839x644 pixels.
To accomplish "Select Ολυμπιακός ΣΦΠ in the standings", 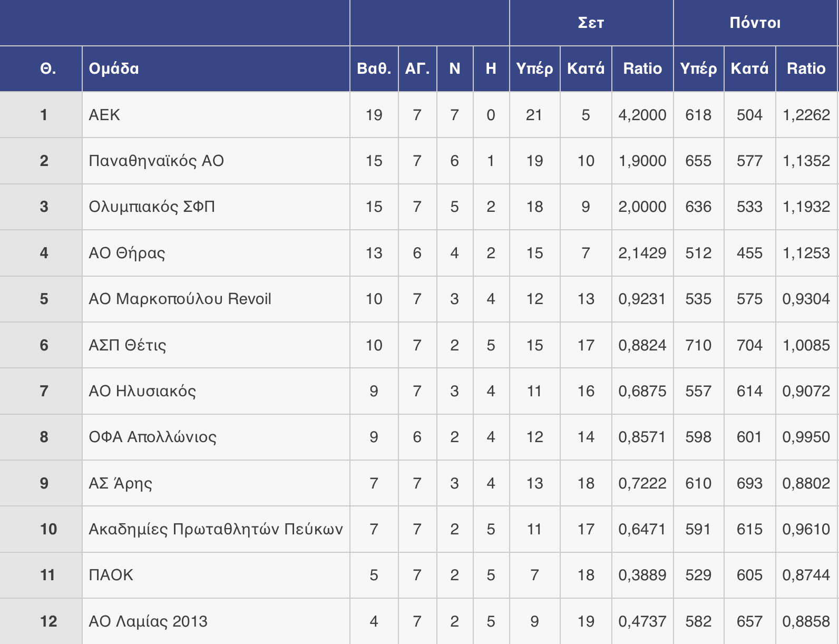I will tap(152, 207).
